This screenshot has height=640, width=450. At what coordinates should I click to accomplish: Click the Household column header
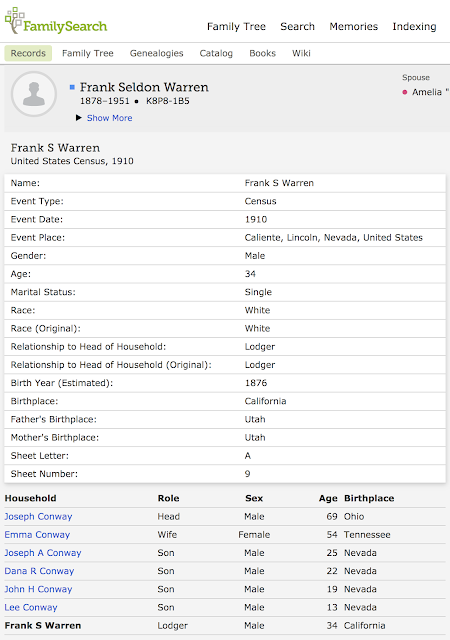click(x=31, y=498)
